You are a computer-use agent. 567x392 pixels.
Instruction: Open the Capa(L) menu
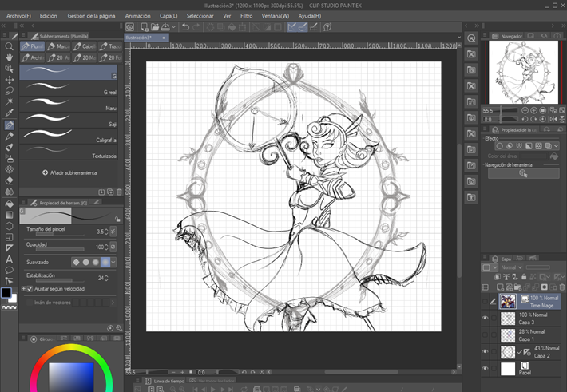click(x=169, y=15)
